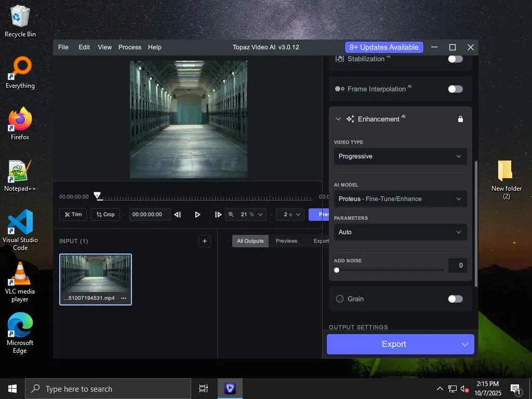Image resolution: width=532 pixels, height=399 pixels.
Task: Turn on Frame Interpolation switch
Action: [455, 89]
